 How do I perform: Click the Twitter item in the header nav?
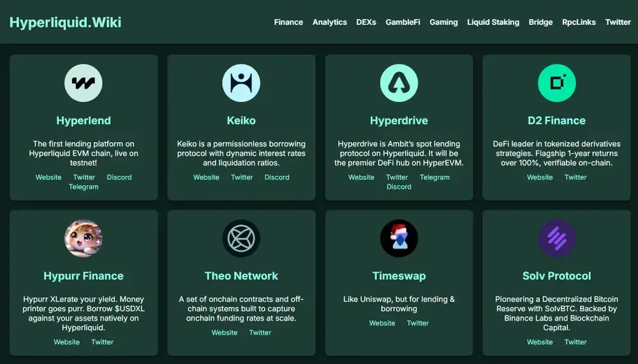click(618, 22)
